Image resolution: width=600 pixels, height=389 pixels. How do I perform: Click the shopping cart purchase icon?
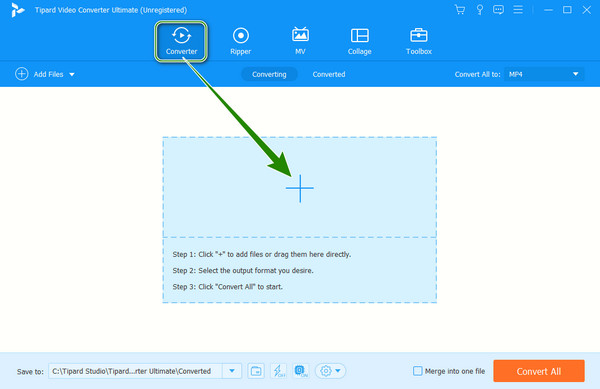[x=460, y=10]
